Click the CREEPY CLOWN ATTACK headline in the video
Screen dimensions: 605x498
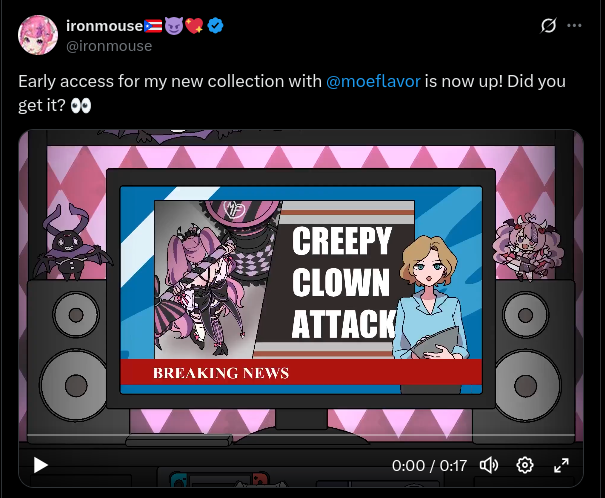[x=343, y=282]
